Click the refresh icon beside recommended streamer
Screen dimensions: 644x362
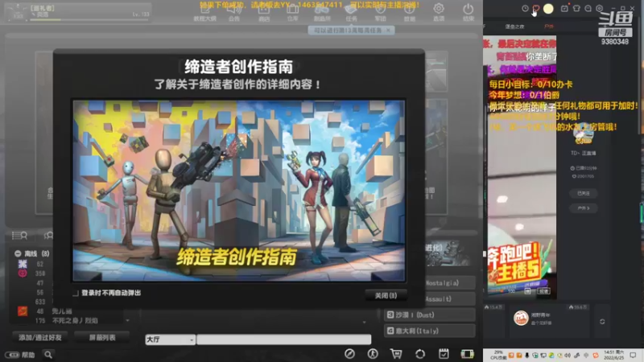pos(602,321)
